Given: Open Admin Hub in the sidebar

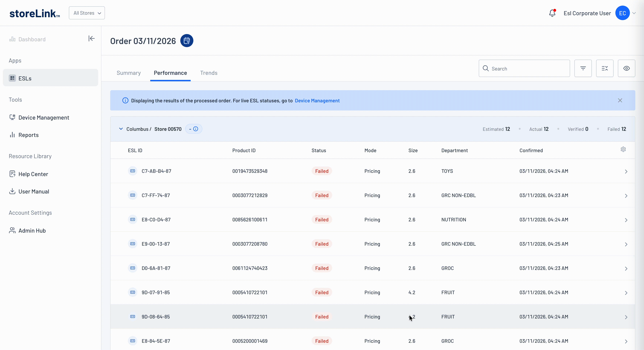Looking at the screenshot, I should click(32, 230).
